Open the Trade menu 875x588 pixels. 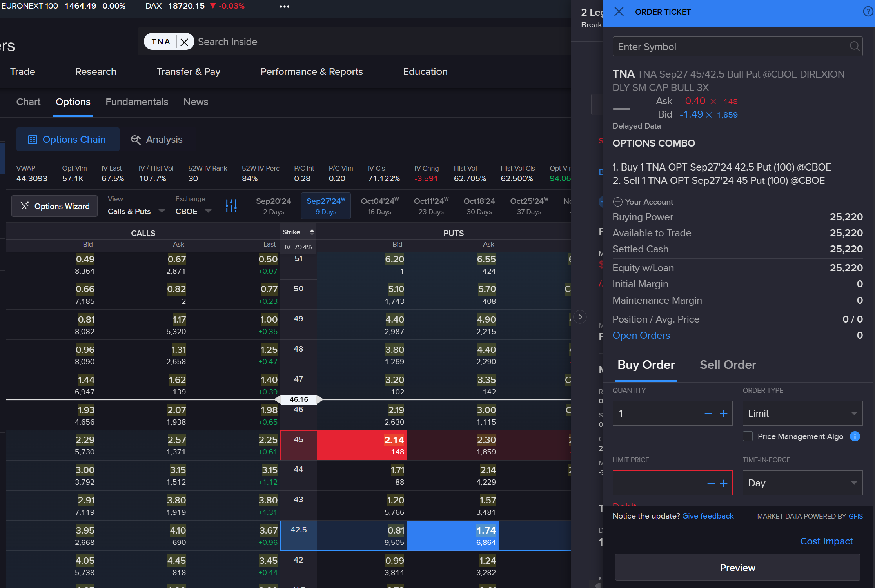[23, 72]
